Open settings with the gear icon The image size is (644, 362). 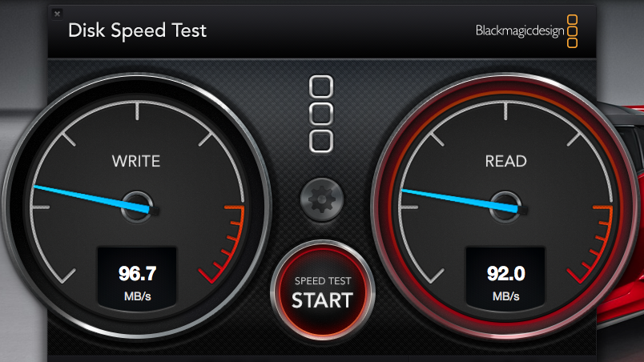click(x=321, y=200)
